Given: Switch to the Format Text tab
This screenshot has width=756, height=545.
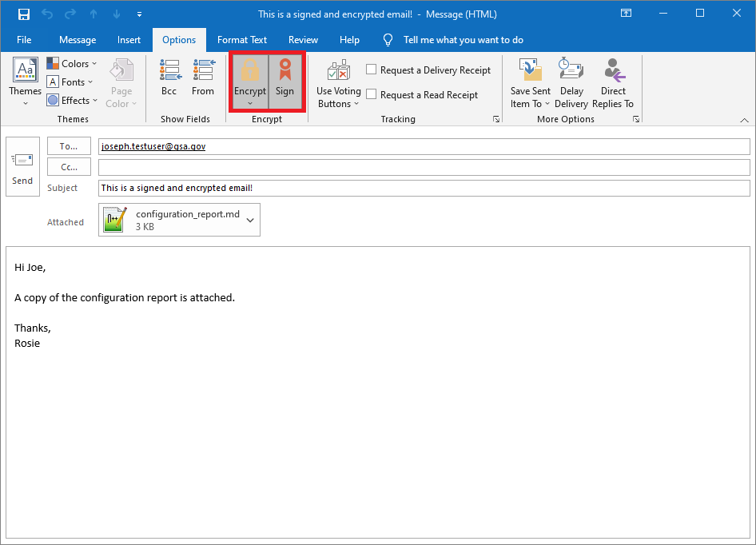Looking at the screenshot, I should coord(241,39).
